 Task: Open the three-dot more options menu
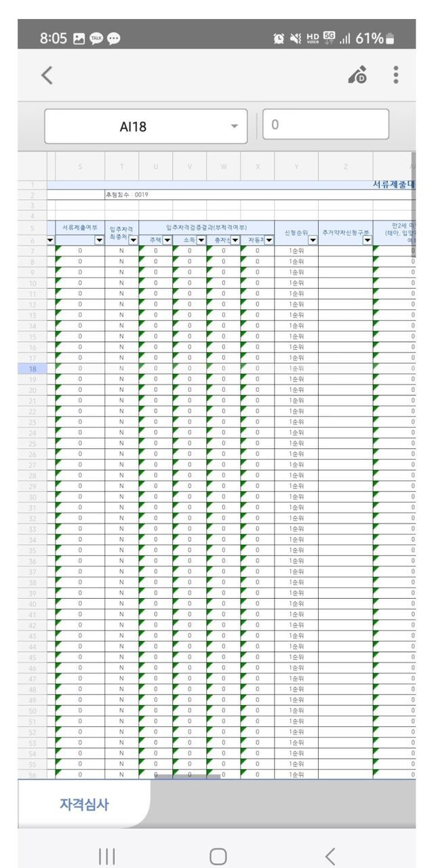pyautogui.click(x=395, y=75)
